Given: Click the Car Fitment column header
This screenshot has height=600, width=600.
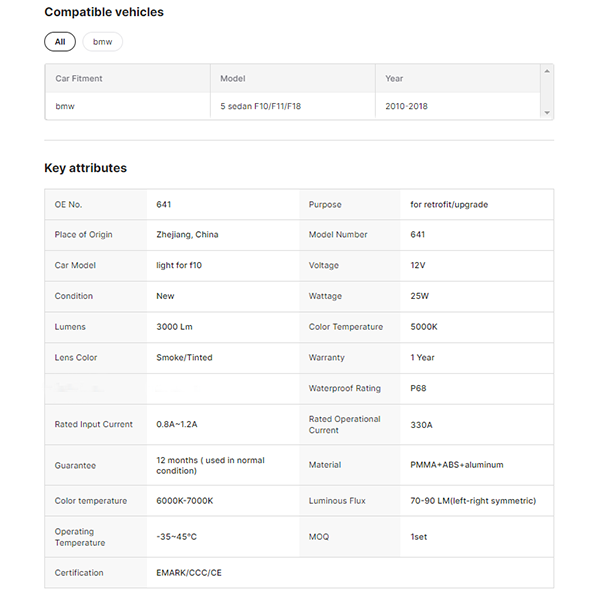Looking at the screenshot, I should tap(79, 78).
